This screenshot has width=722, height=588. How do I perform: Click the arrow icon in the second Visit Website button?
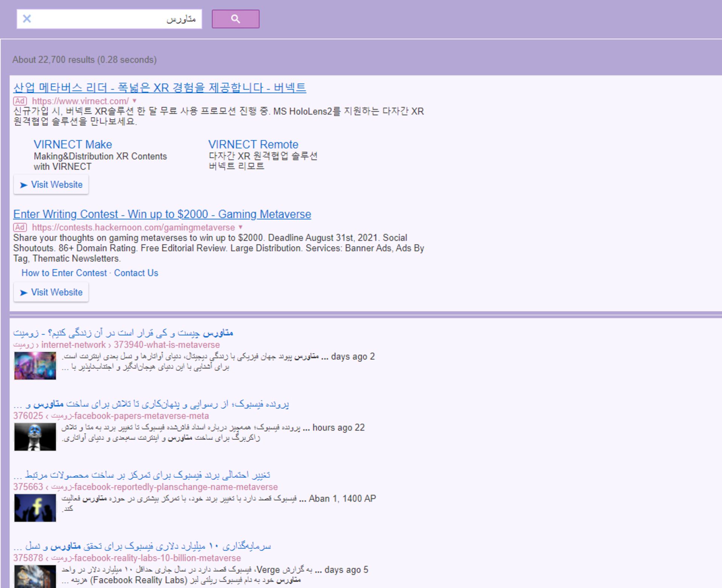tap(24, 292)
